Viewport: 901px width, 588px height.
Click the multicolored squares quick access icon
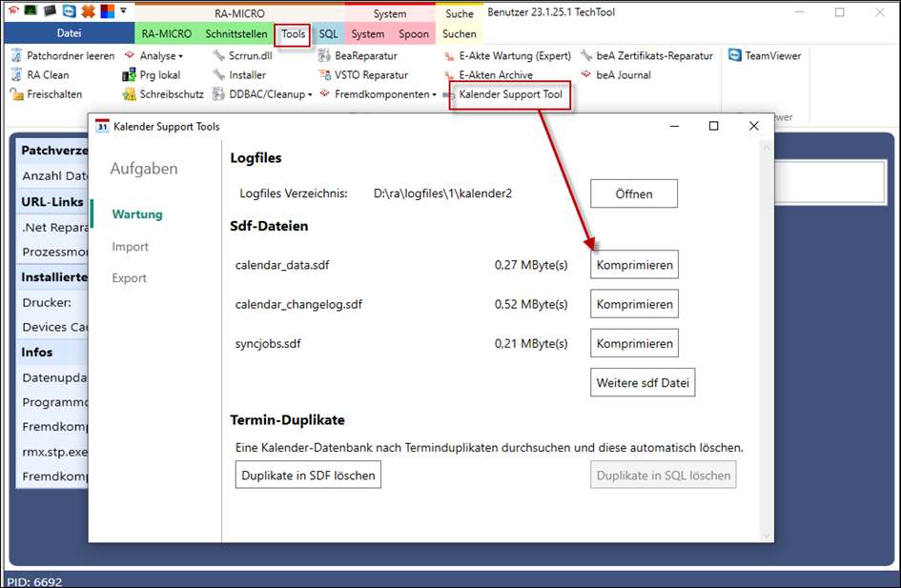point(108,10)
